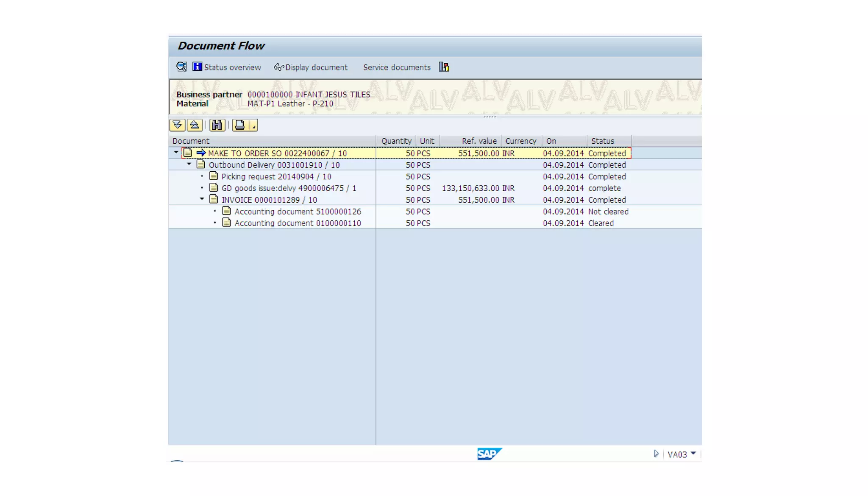Viewport: 868px width, 496px height.
Task: Collapse the MAKE TO ORDER SO node
Action: tap(176, 152)
